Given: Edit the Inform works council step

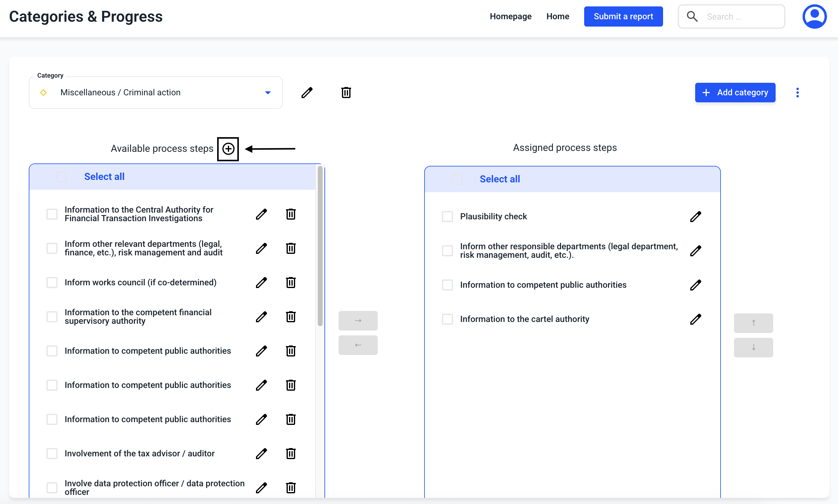Looking at the screenshot, I should (x=261, y=283).
